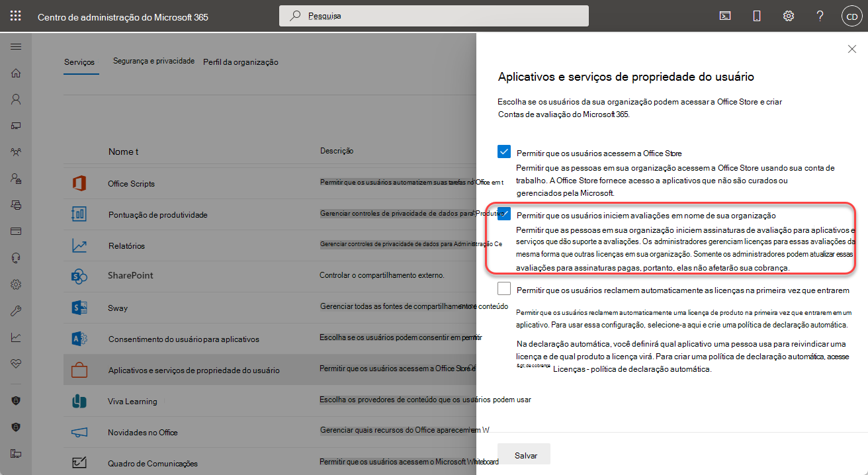Open the Home icon in the sidebar

click(16, 73)
